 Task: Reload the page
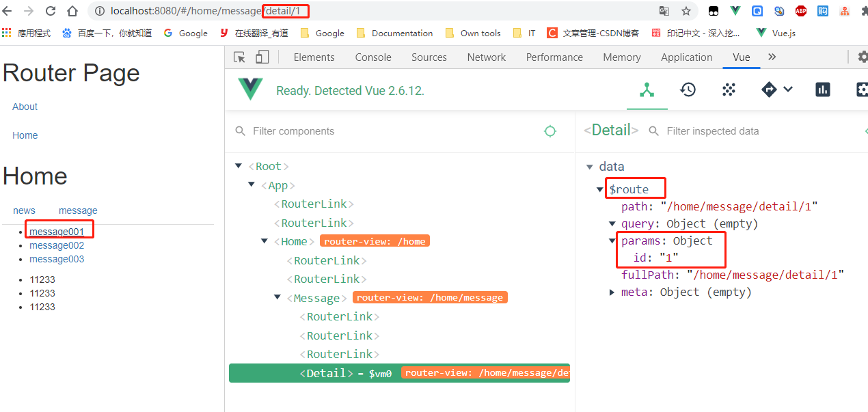[51, 11]
